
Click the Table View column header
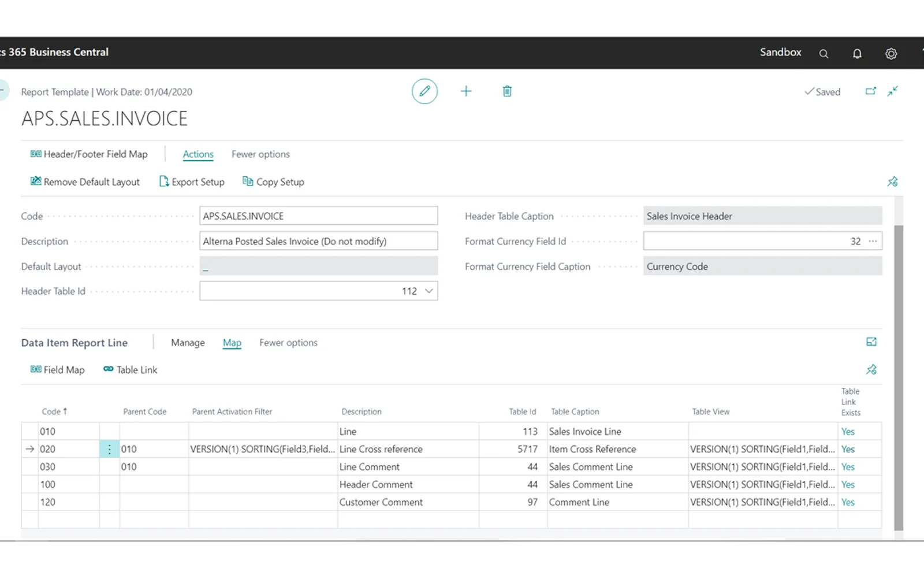(x=711, y=412)
